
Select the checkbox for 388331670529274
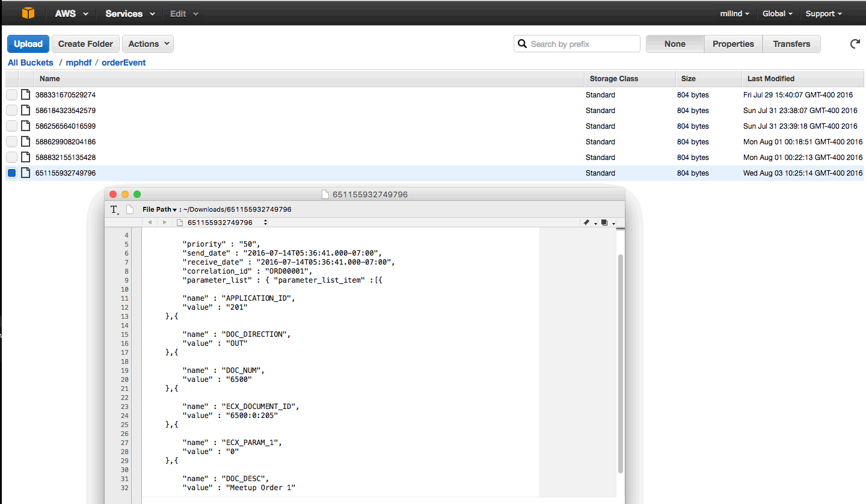(x=12, y=95)
